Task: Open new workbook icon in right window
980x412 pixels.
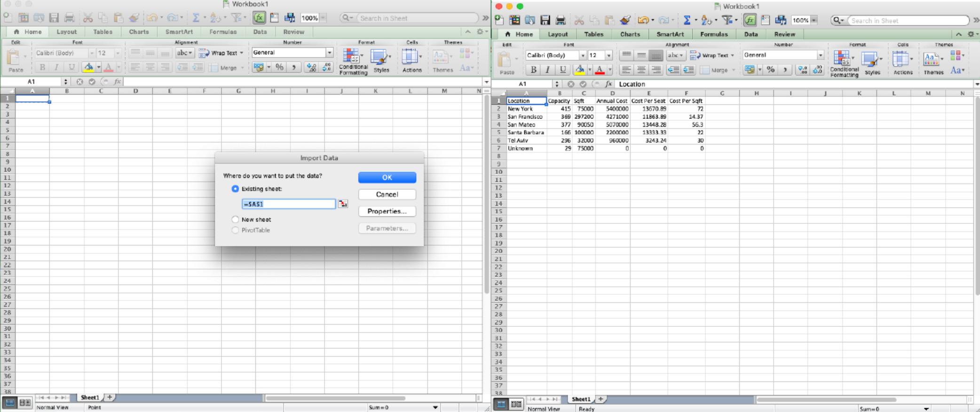Action: (499, 20)
